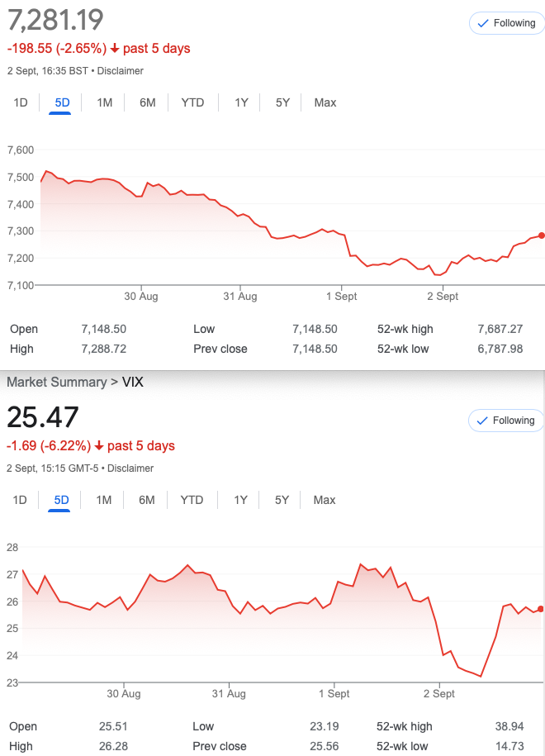545x756 pixels.
Task: Select the 1D tab on top chart
Action: [x=21, y=102]
